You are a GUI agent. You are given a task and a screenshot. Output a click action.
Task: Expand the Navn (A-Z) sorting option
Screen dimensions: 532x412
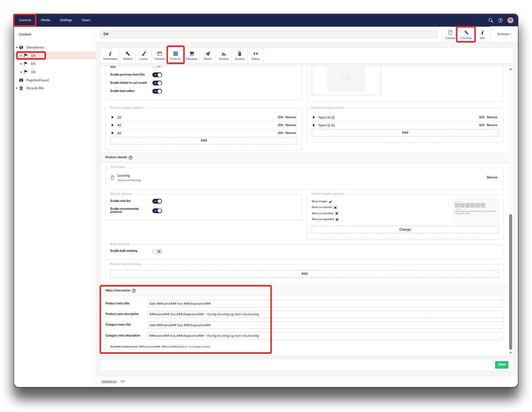tap(314, 117)
